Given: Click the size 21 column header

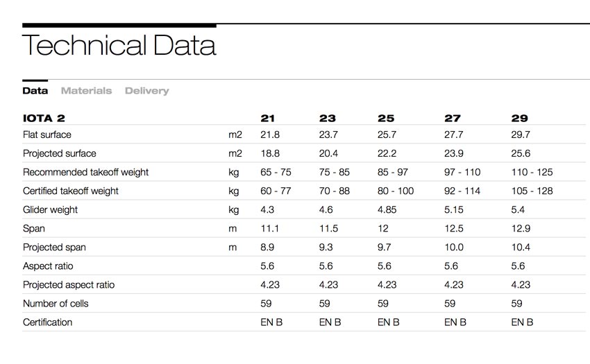Looking at the screenshot, I should tap(267, 118).
